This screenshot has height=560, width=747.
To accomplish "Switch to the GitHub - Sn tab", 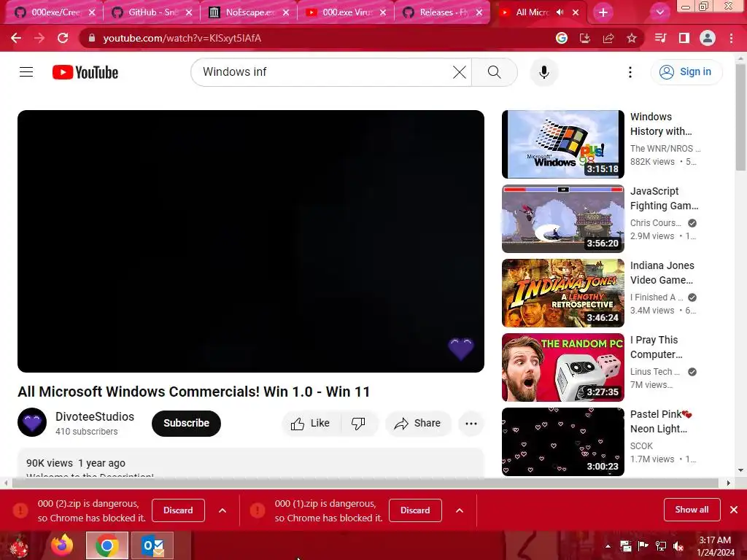I will click(152, 12).
